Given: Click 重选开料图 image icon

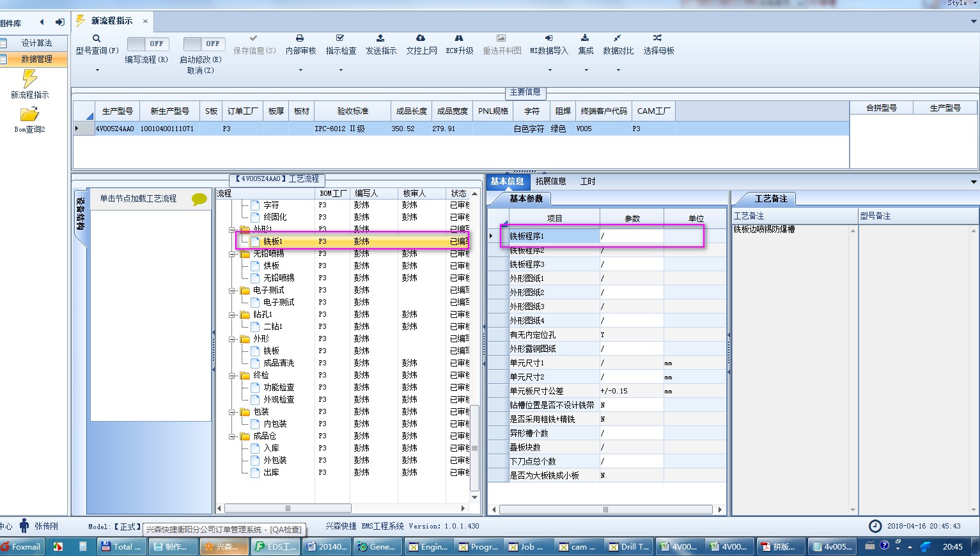Looking at the screenshot, I should point(501,38).
